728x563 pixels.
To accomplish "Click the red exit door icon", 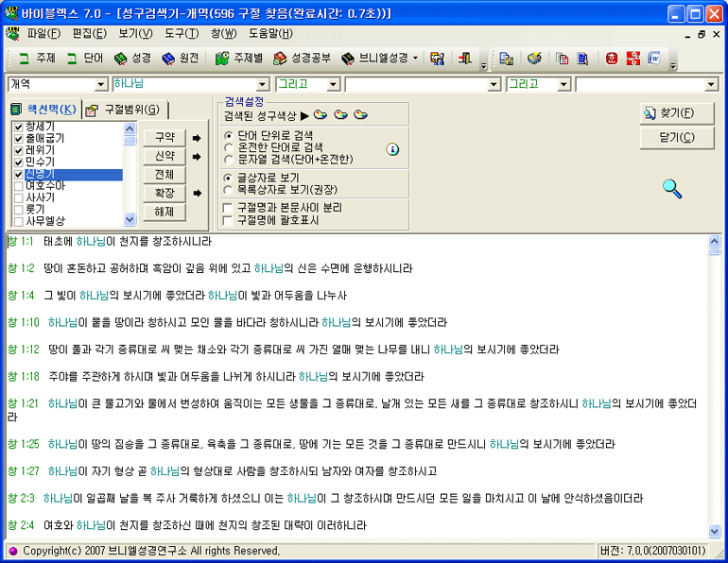I will click(x=464, y=59).
